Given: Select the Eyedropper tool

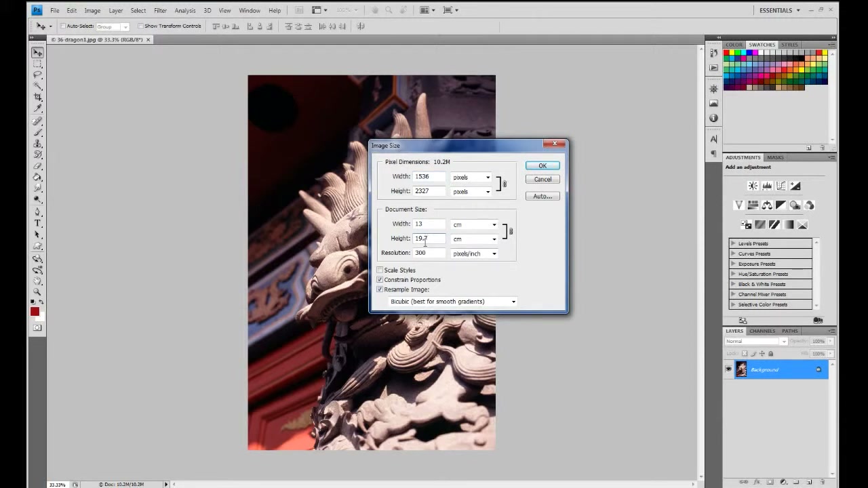Looking at the screenshot, I should coord(37,108).
